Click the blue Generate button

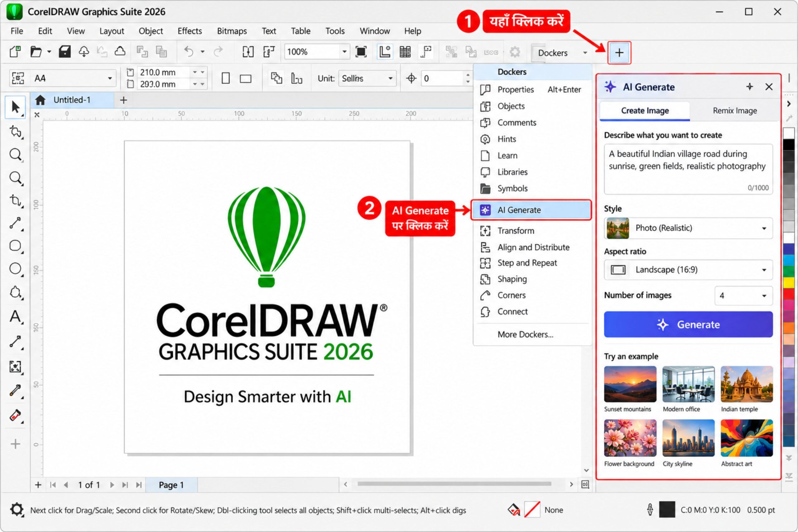688,324
